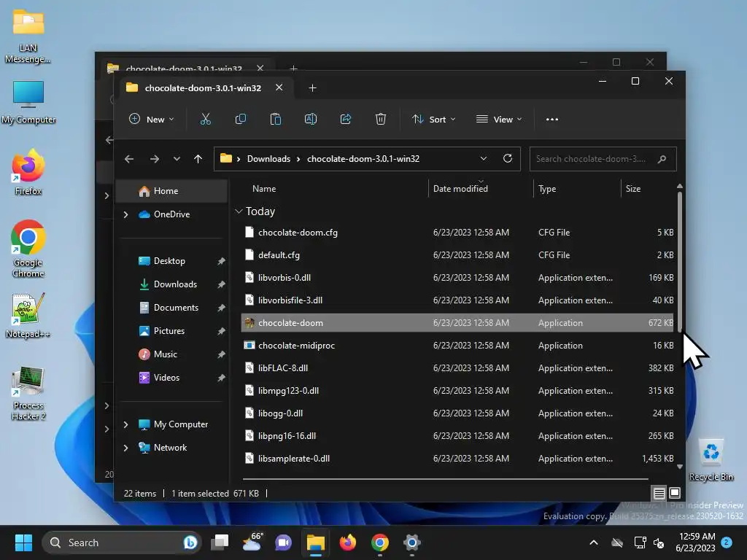
Task: Click the Rename icon in toolbar
Action: point(311,119)
